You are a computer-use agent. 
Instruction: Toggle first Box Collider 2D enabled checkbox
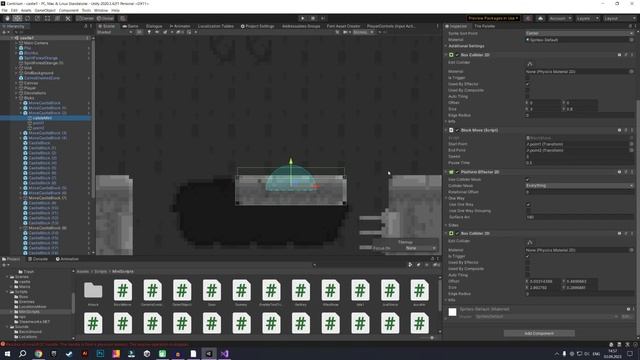(x=457, y=55)
